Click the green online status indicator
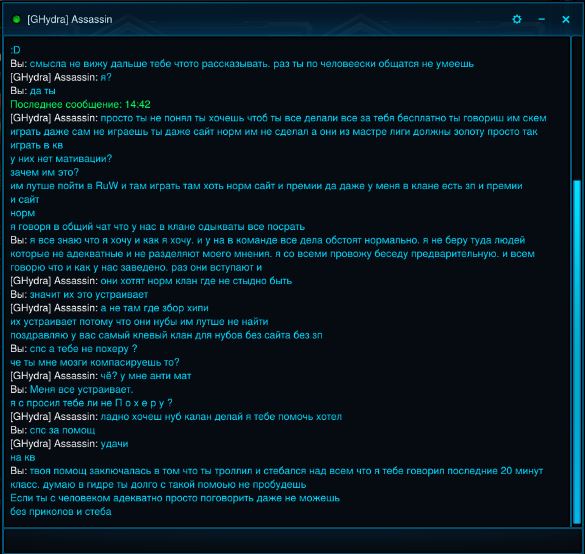The width and height of the screenshot is (585, 554). [x=16, y=19]
